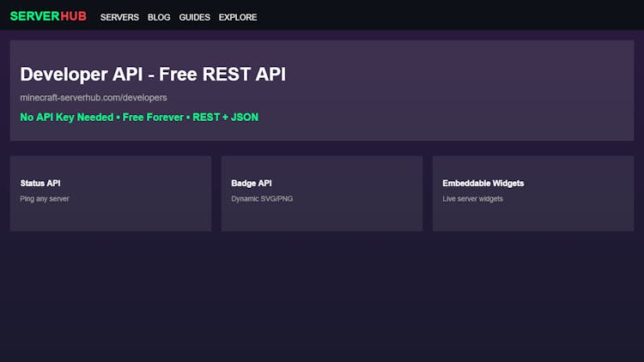The height and width of the screenshot is (362, 644).
Task: Click the Developer API - Free REST API heading
Action: click(x=153, y=75)
